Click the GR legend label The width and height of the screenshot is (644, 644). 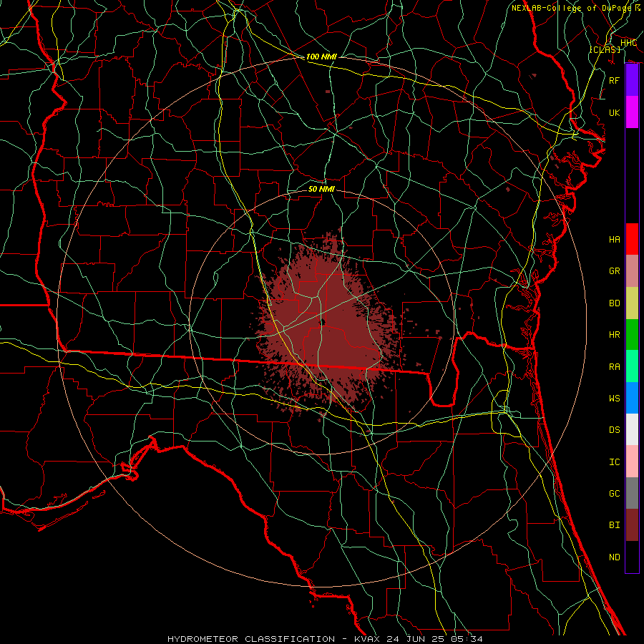point(614,271)
